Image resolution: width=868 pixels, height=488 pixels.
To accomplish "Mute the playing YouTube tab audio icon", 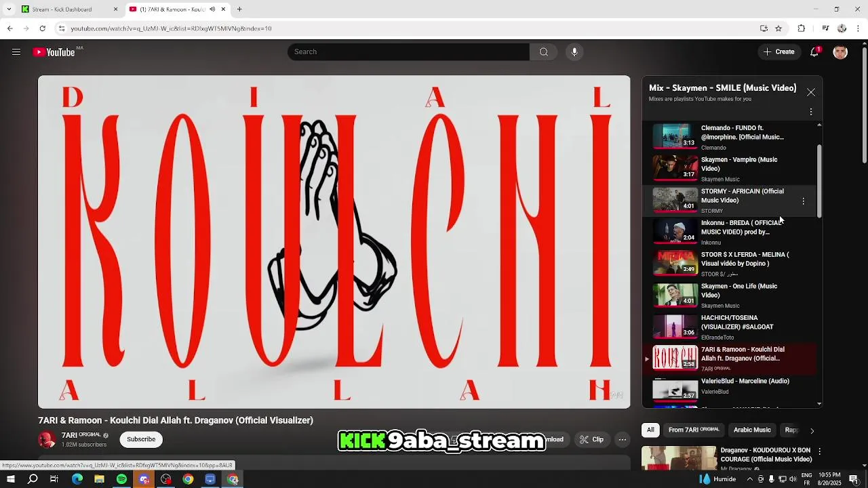I will point(212,9).
